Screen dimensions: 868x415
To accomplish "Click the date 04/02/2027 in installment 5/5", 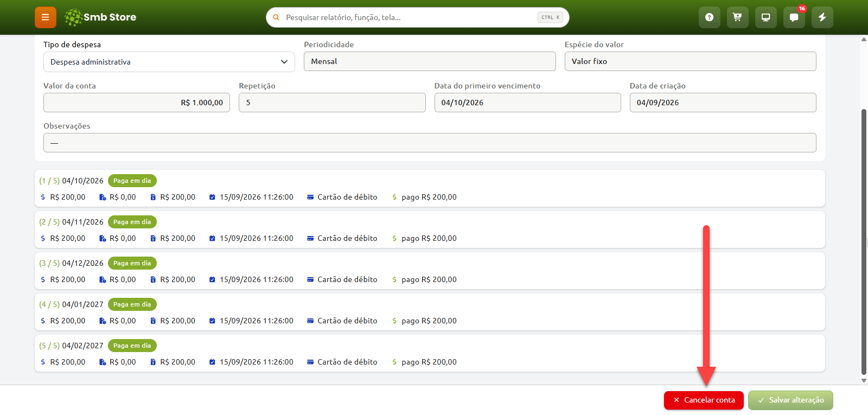I will point(82,346).
